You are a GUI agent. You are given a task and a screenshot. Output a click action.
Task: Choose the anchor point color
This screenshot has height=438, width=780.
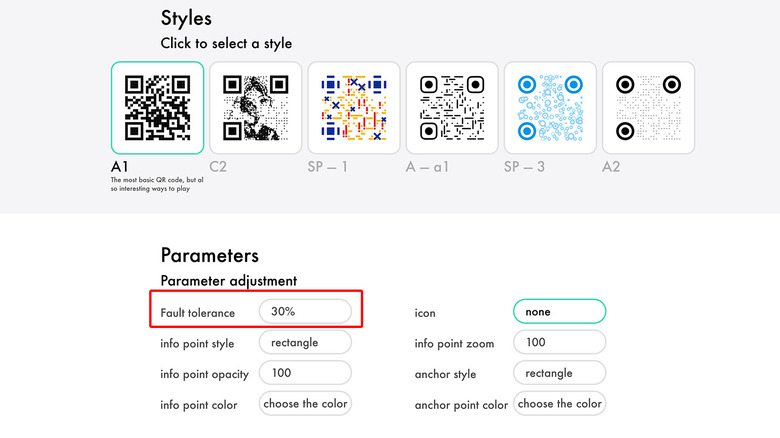coord(559,404)
